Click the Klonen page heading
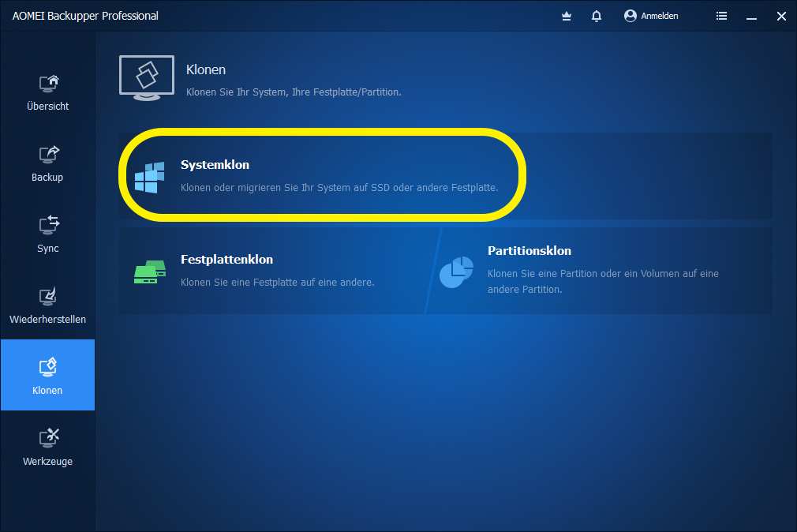This screenshot has width=797, height=532. 206,69
